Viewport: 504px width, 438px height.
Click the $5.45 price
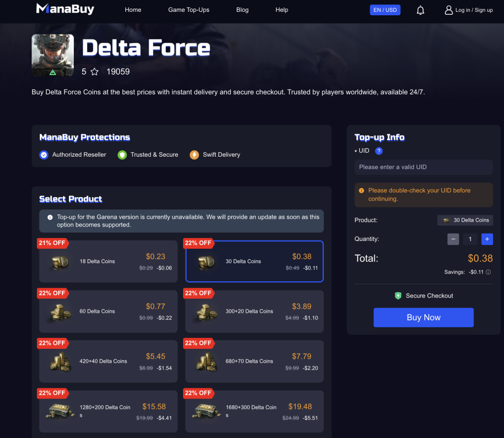(156, 356)
